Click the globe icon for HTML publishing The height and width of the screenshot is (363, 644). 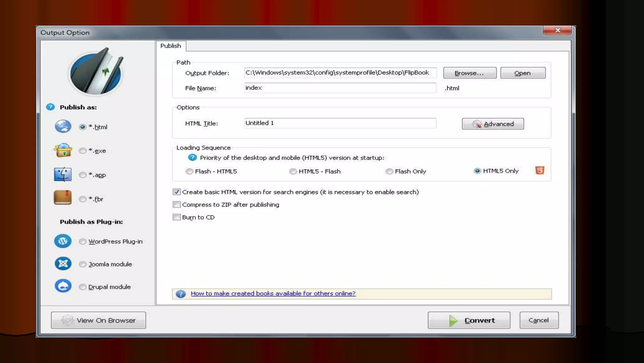pos(63,126)
